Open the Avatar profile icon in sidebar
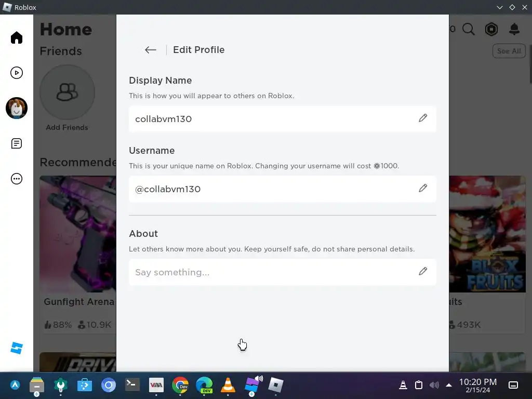Screen dimensions: 532x399 16,108
